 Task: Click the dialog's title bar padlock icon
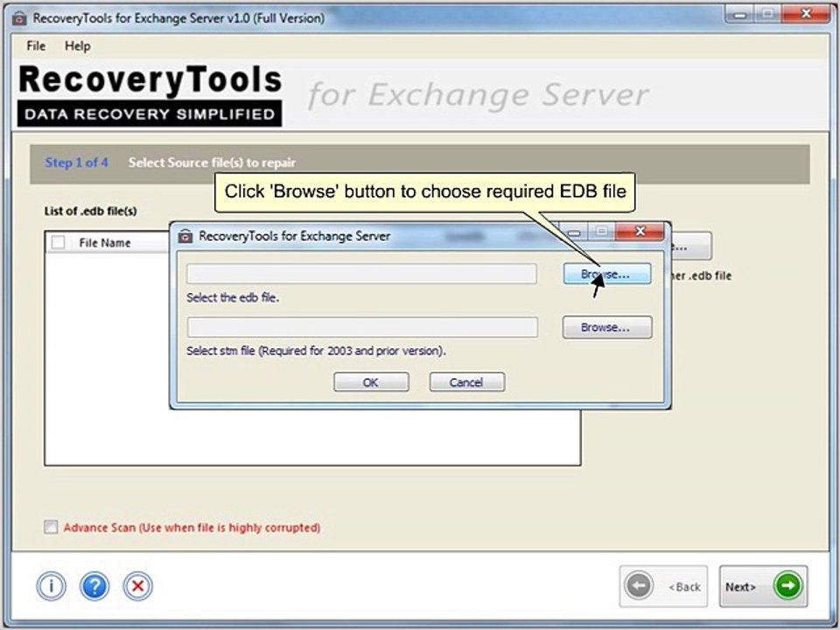pos(185,235)
